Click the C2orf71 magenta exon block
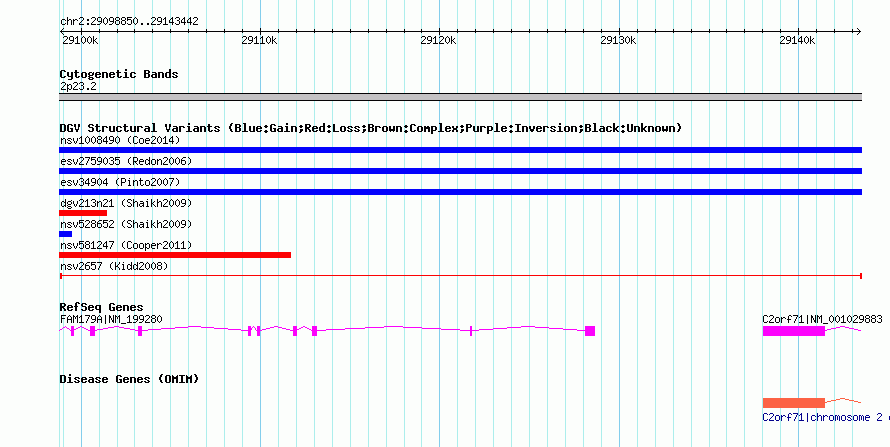890x447 pixels. (x=794, y=331)
